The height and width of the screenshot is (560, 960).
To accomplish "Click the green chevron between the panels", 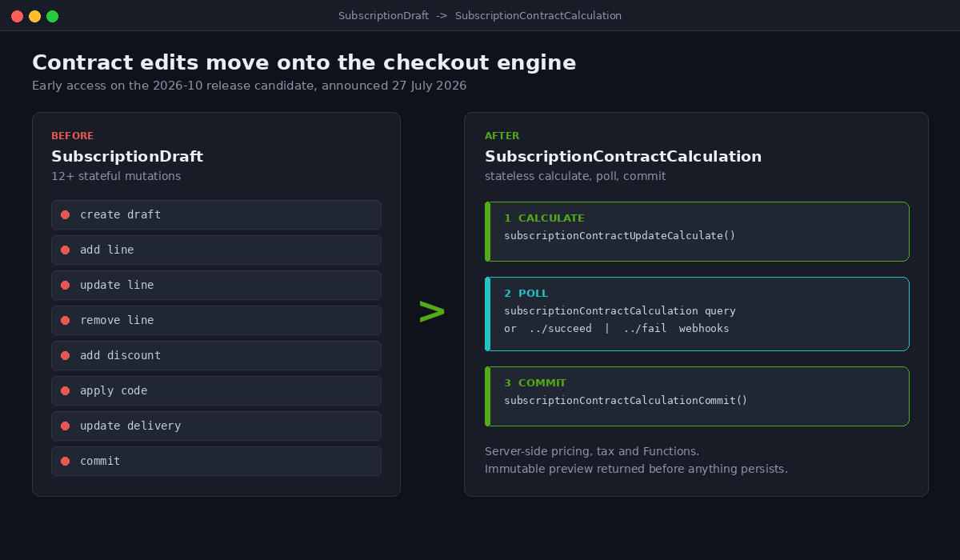I will point(432,311).
